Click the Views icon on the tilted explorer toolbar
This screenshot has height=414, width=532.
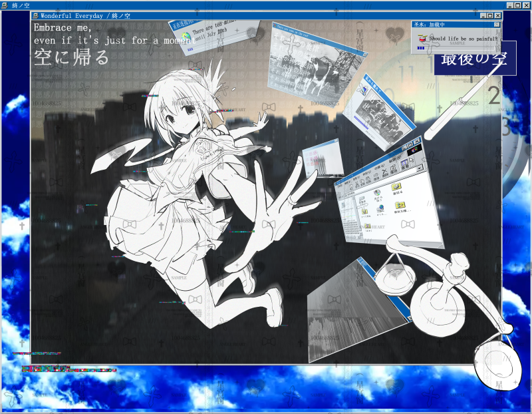(404, 163)
